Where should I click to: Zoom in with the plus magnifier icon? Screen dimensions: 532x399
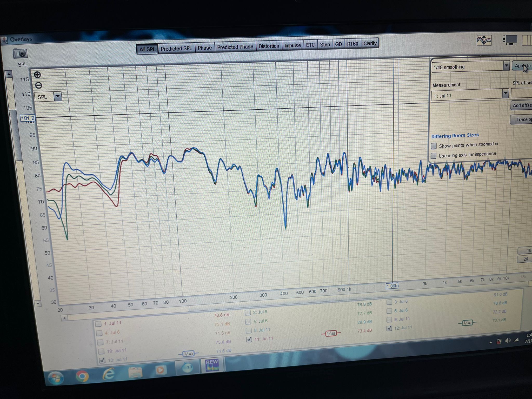point(37,75)
